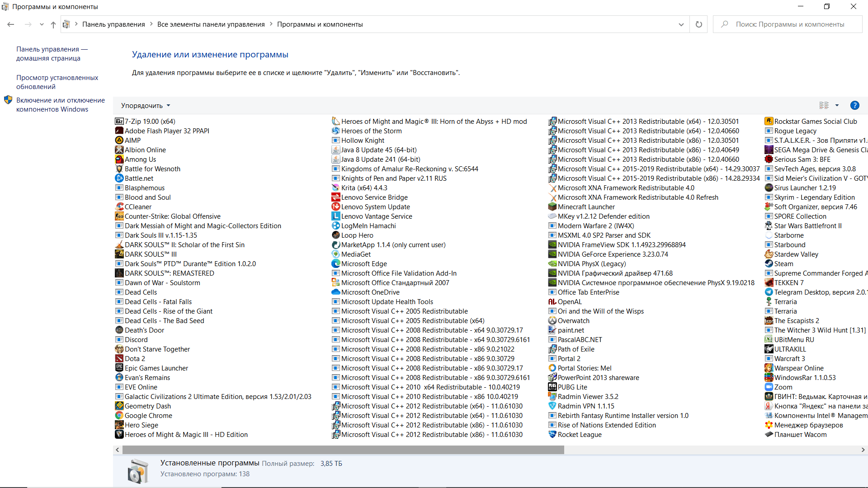The width and height of the screenshot is (868, 488).
Task: Expand the view options dropdown arrow
Action: point(837,105)
